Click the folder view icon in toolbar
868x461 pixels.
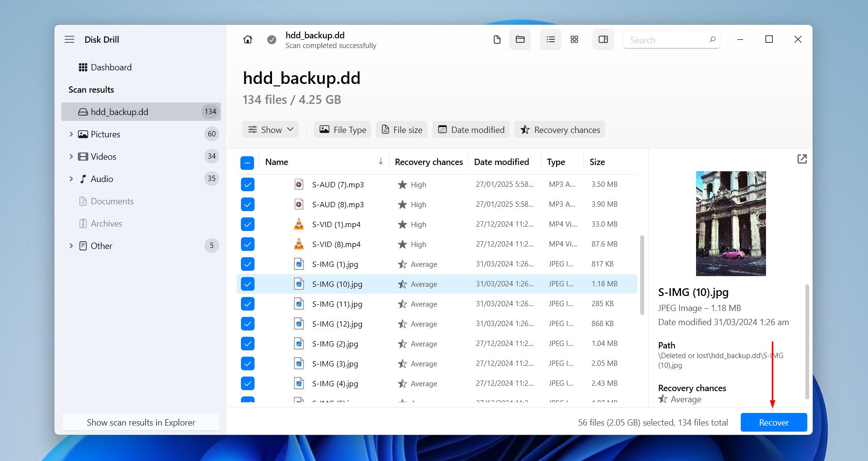(x=520, y=39)
